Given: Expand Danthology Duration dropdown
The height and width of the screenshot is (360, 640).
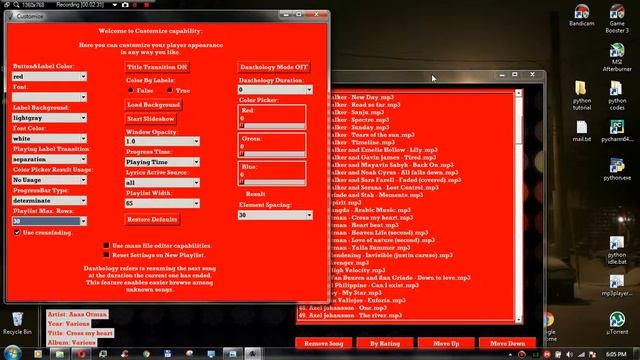Looking at the screenshot, I should 275,89.
